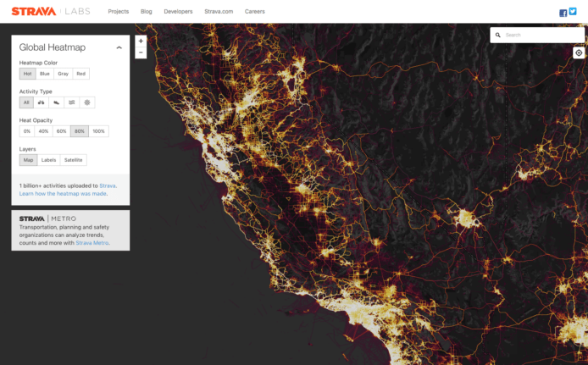Click the locate me crosshair icon
Screen dimensions: 588x365
click(x=579, y=53)
